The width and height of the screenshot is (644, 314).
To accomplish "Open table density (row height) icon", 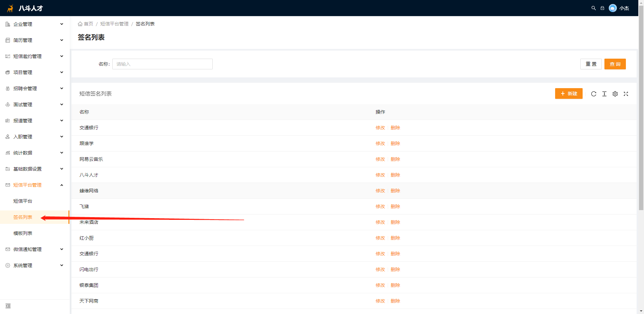I will coord(604,94).
